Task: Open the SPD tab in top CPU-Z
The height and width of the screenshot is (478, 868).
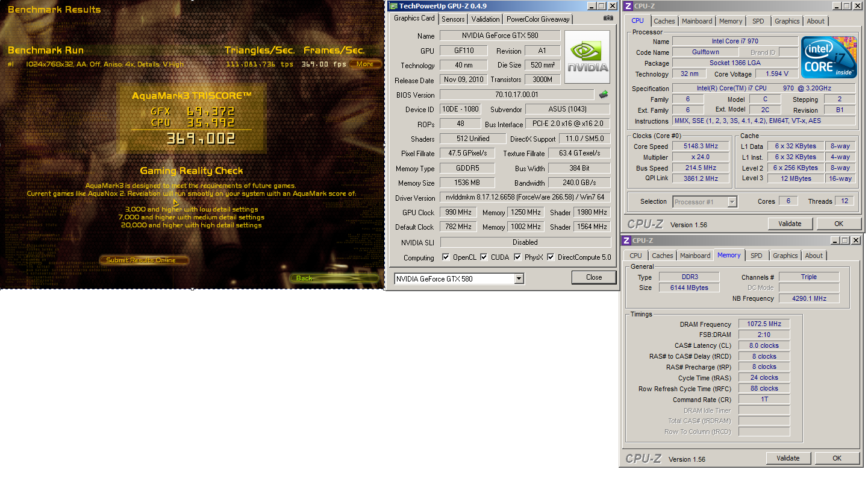Action: coord(758,21)
